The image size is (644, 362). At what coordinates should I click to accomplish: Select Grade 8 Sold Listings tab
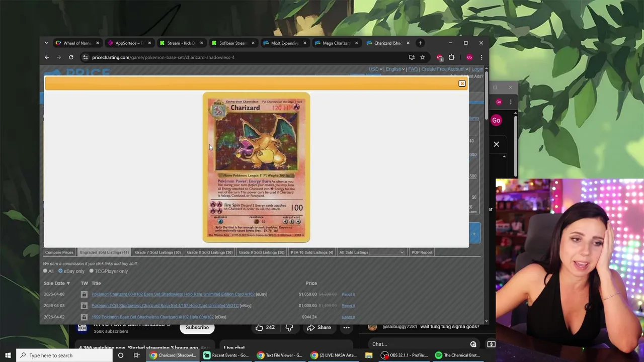210,252
